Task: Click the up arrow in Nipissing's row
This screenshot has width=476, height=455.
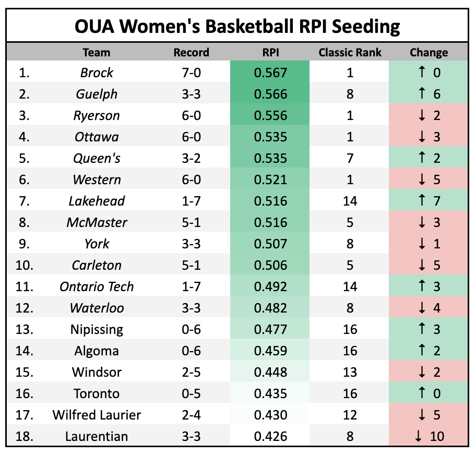Action: (x=421, y=330)
